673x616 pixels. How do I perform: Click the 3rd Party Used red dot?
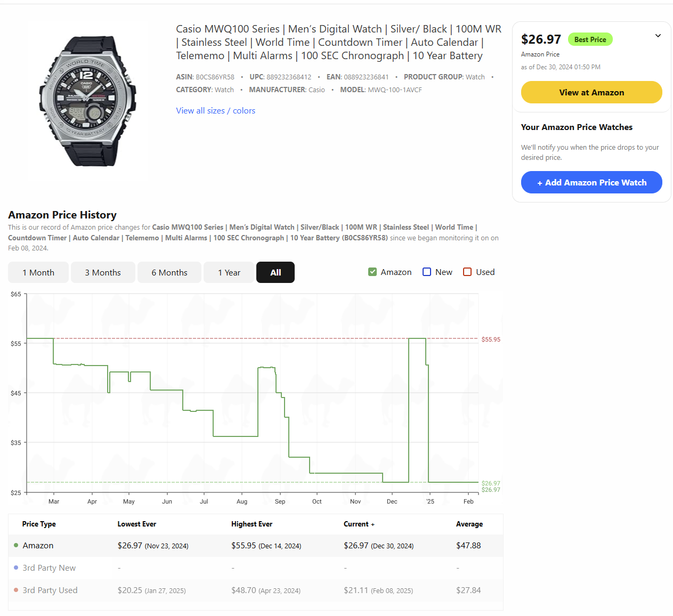pyautogui.click(x=16, y=590)
